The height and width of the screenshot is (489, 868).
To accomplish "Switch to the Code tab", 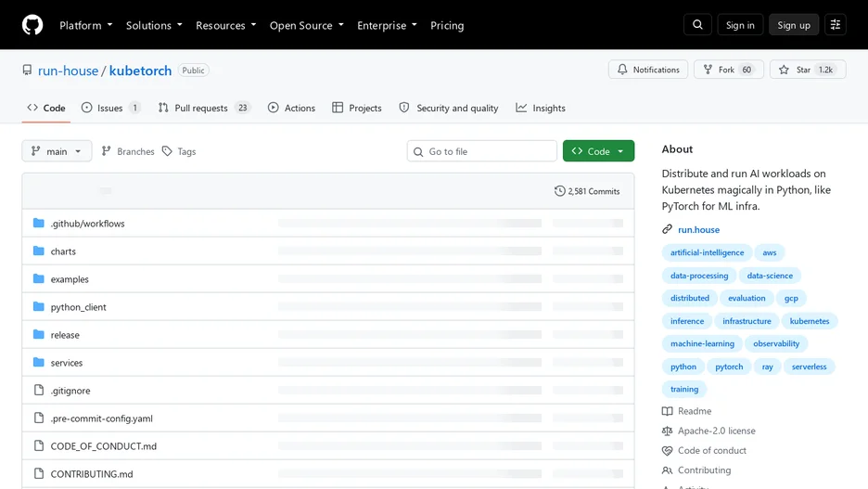I will point(46,108).
